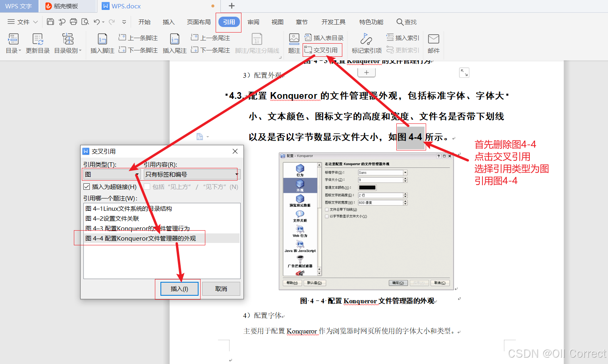The image size is (608, 364).
Task: Click the embedded Konqueror settings screenshot image
Action: 366,221
